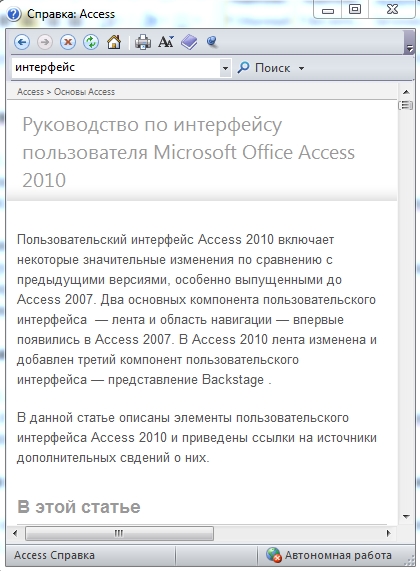420x571 pixels.
Task: Click the horizontal scrollbar right arrow
Action: [388, 533]
